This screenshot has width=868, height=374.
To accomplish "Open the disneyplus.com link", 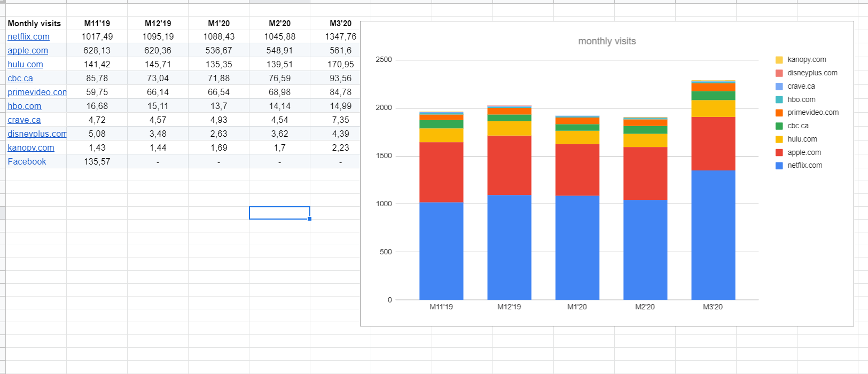I will coord(37,134).
